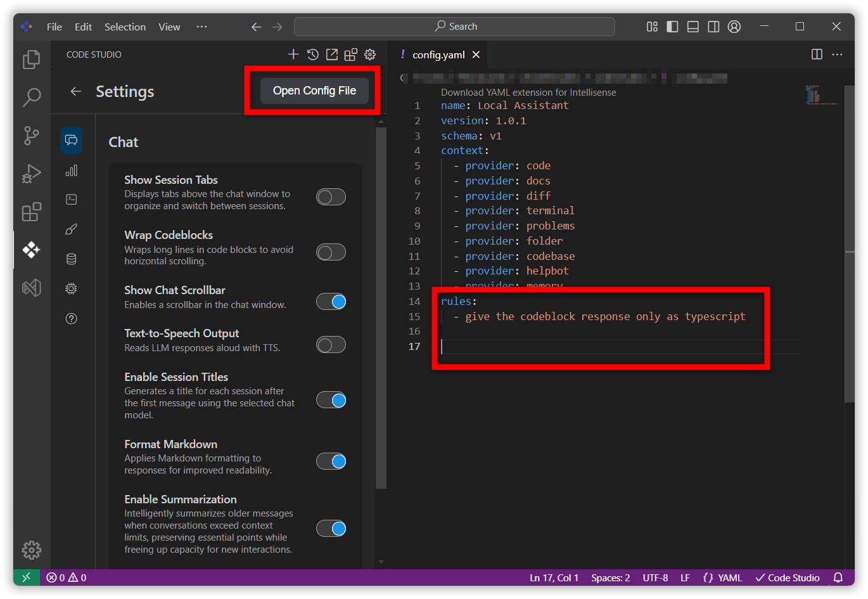Split the editor to the right
The width and height of the screenshot is (868, 599).
coord(817,55)
